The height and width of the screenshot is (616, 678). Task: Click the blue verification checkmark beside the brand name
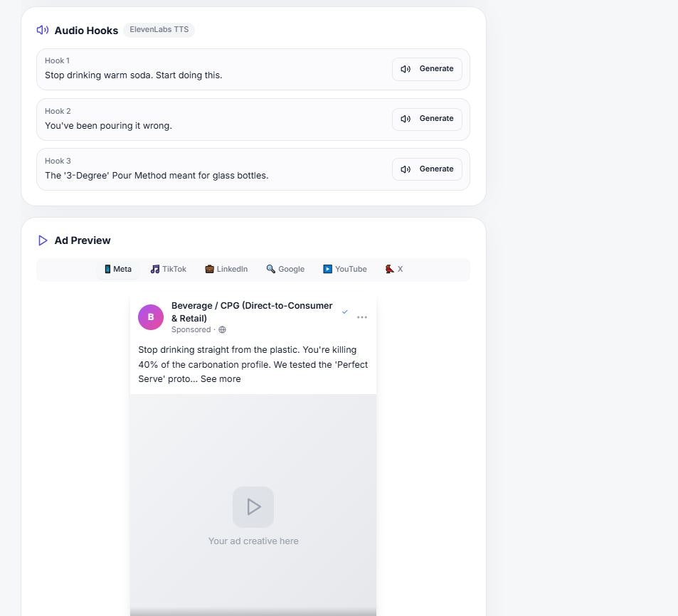[344, 312]
